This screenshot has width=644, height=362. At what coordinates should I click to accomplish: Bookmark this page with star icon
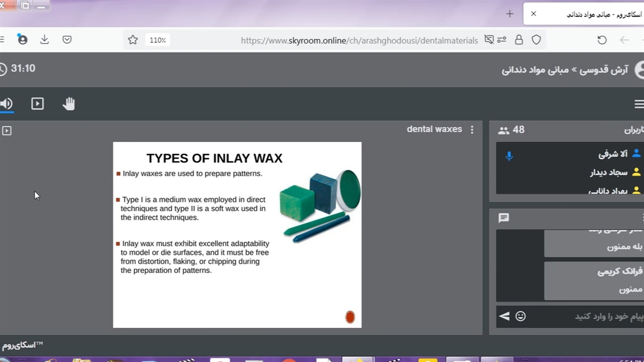133,40
